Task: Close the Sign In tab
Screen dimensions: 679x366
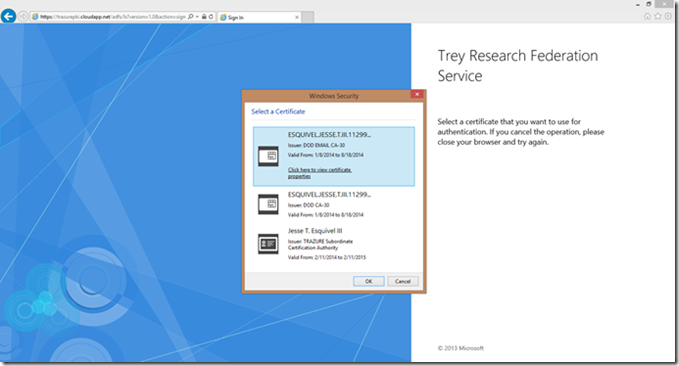Action: point(297,17)
